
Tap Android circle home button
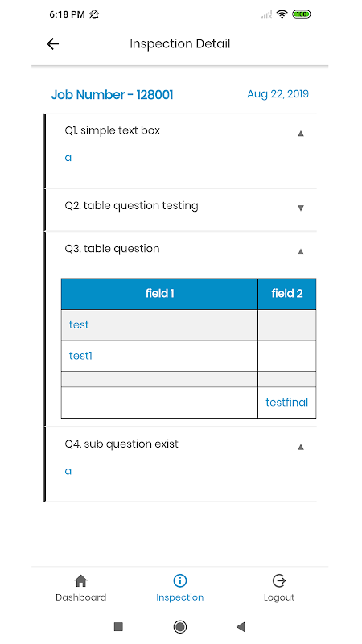pyautogui.click(x=179, y=626)
